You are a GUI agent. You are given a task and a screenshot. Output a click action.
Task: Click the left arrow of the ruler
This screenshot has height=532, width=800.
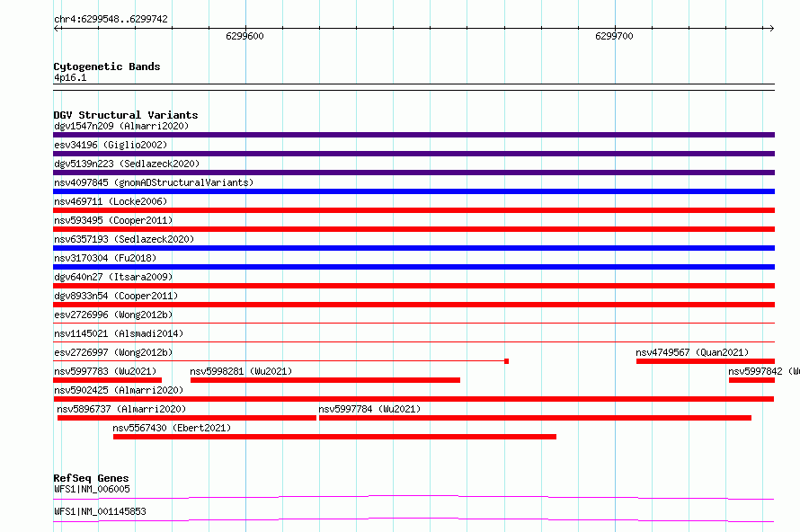(56, 29)
